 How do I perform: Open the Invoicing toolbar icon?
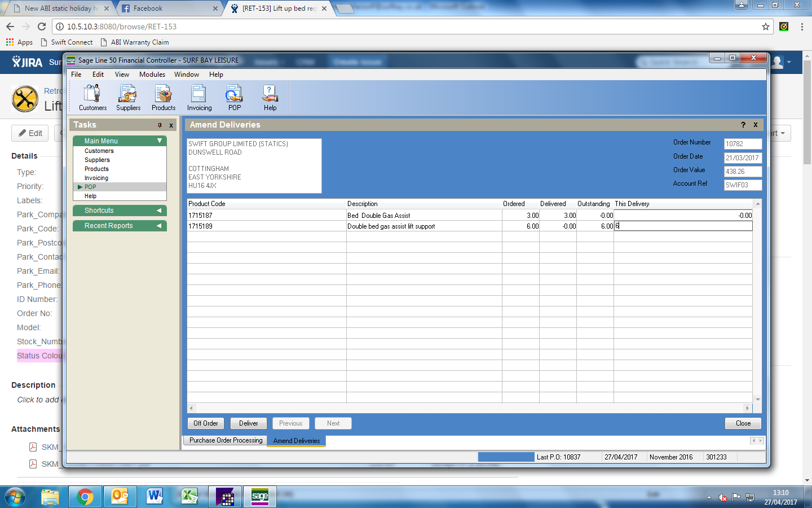pyautogui.click(x=199, y=97)
